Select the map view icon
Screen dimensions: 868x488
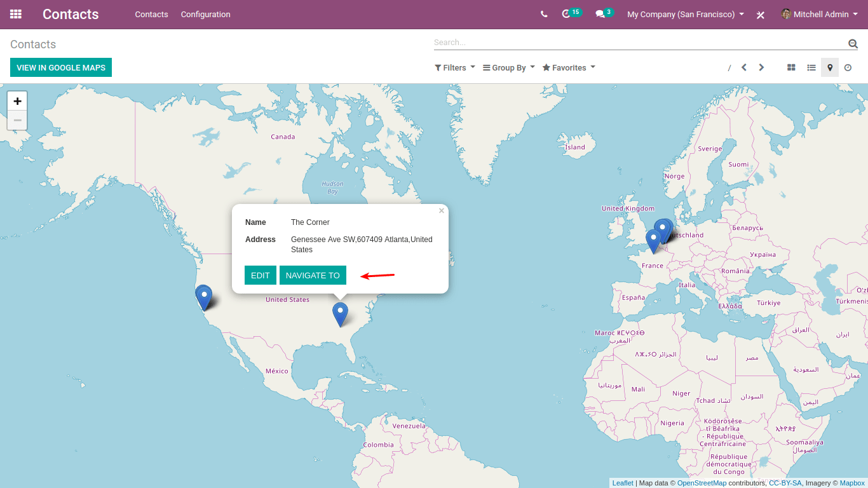[x=830, y=67]
